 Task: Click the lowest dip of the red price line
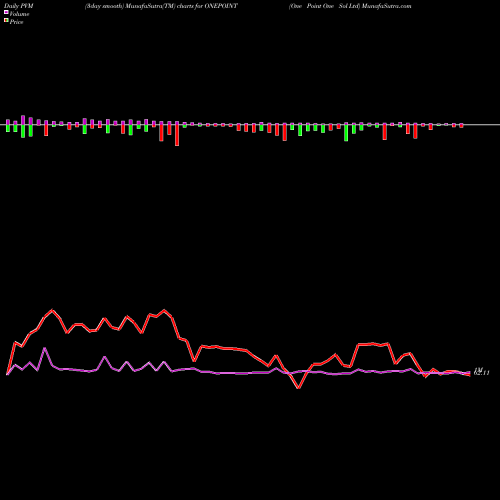click(x=299, y=388)
